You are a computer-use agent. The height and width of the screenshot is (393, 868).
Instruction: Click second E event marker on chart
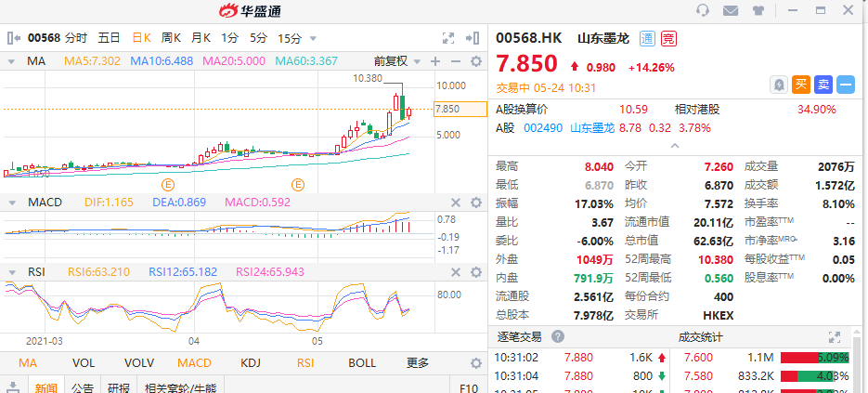coord(299,183)
